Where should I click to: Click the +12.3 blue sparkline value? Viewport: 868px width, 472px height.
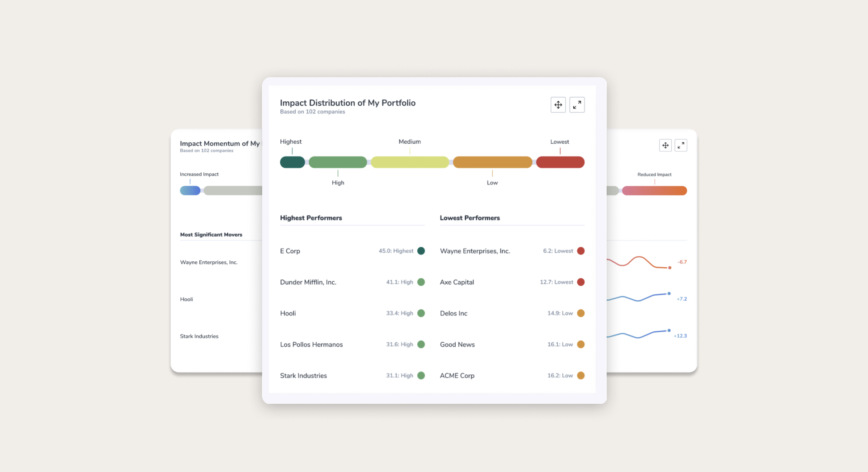click(680, 336)
